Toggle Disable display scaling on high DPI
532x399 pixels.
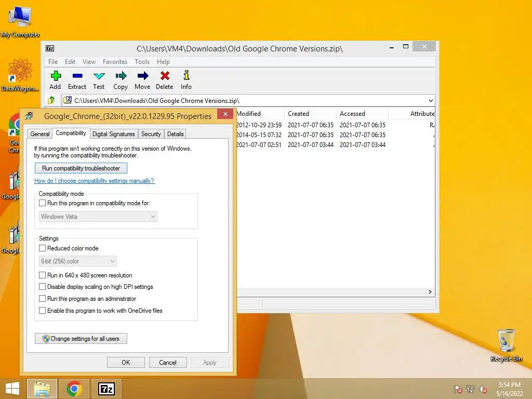tap(43, 287)
